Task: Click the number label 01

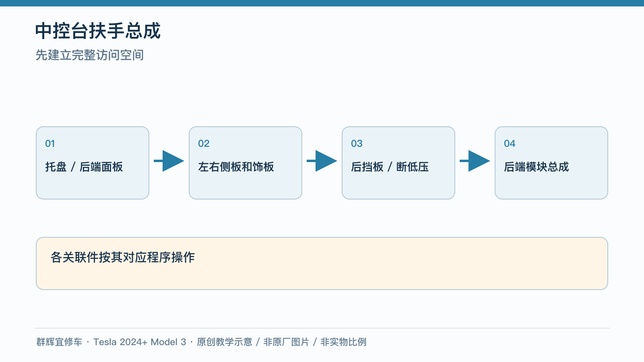Action: (50, 144)
